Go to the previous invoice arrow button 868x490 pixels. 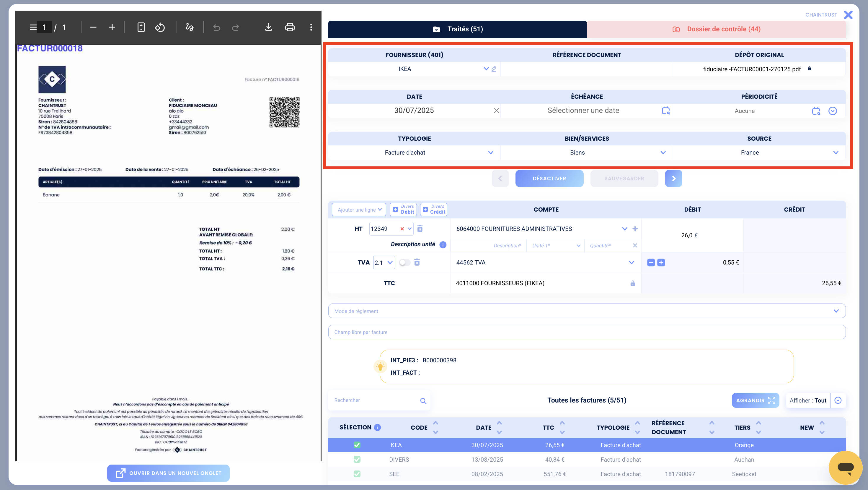click(500, 179)
